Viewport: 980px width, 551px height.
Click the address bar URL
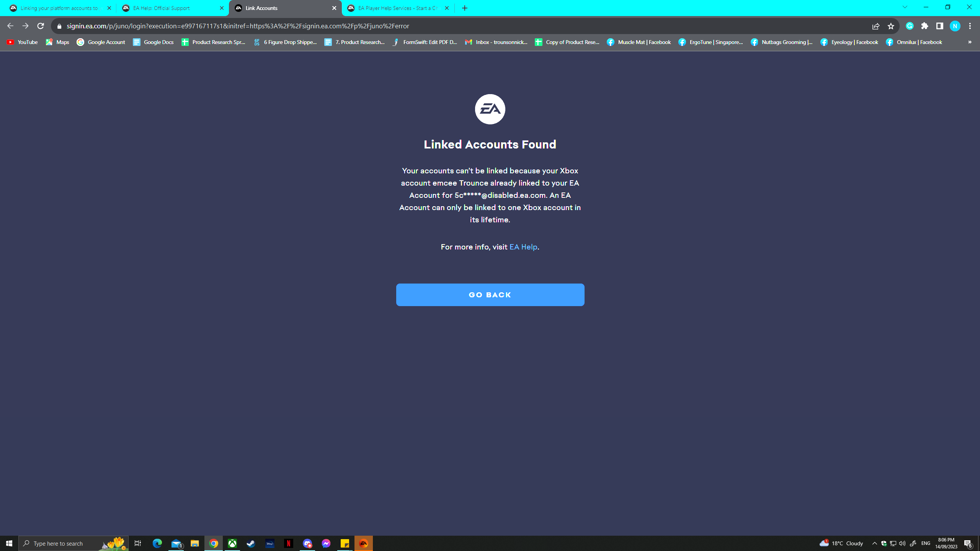(x=238, y=26)
